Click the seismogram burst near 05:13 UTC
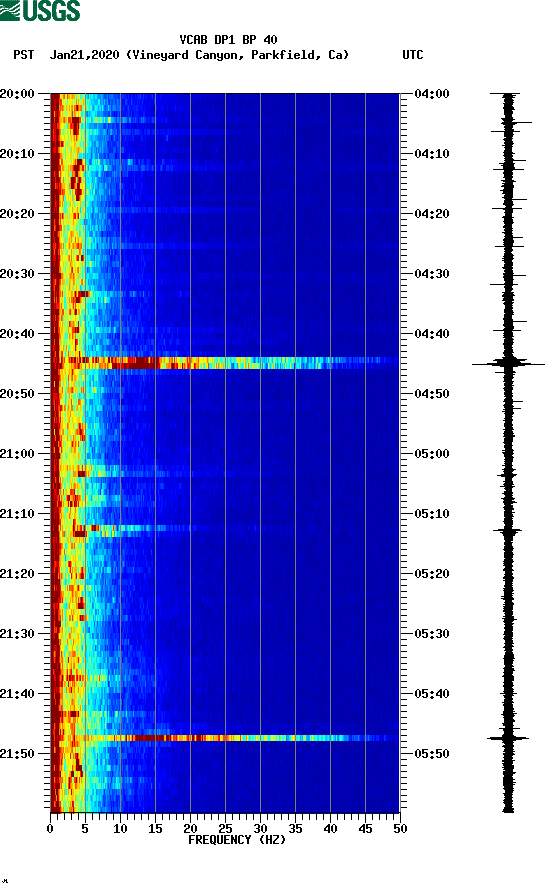This screenshot has height=892, width=552. [508, 531]
